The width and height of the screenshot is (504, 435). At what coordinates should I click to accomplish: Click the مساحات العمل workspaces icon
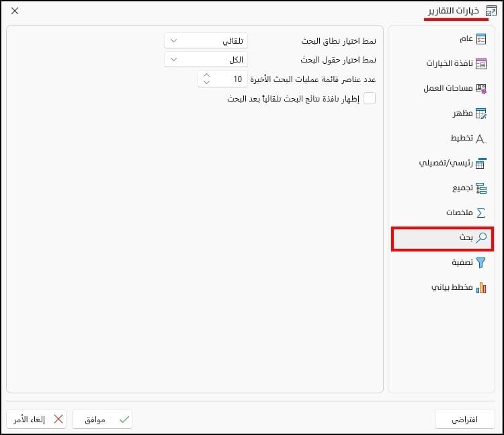click(x=481, y=89)
